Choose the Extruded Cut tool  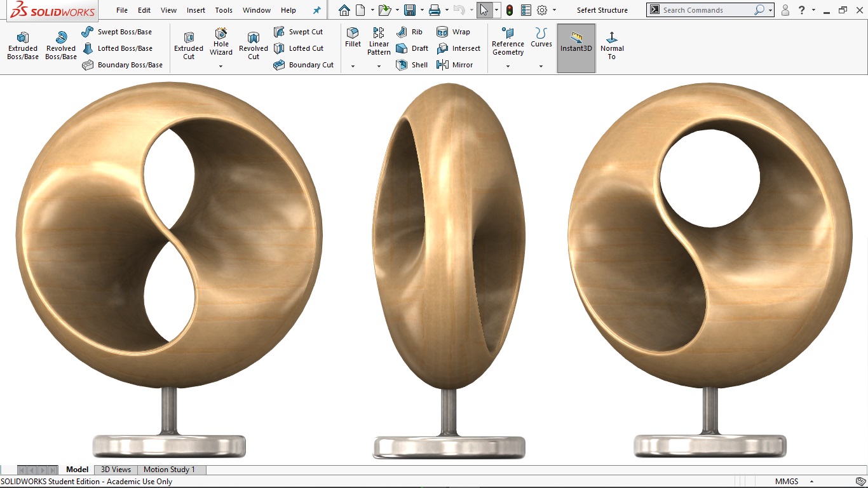189,46
